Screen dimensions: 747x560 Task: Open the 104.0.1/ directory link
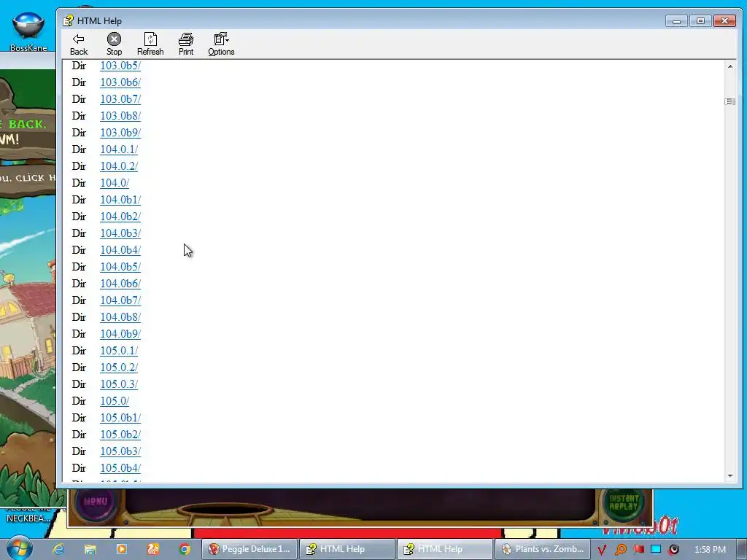pos(119,149)
